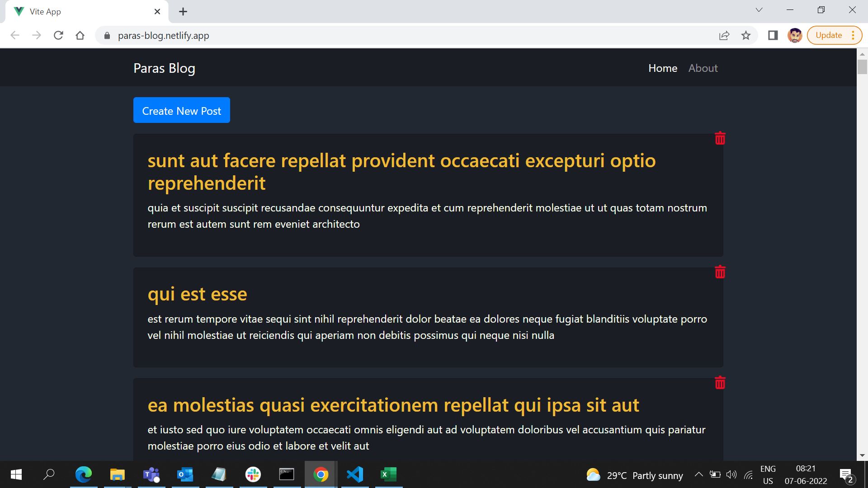Expand hidden icons in the system tray

coord(698,474)
